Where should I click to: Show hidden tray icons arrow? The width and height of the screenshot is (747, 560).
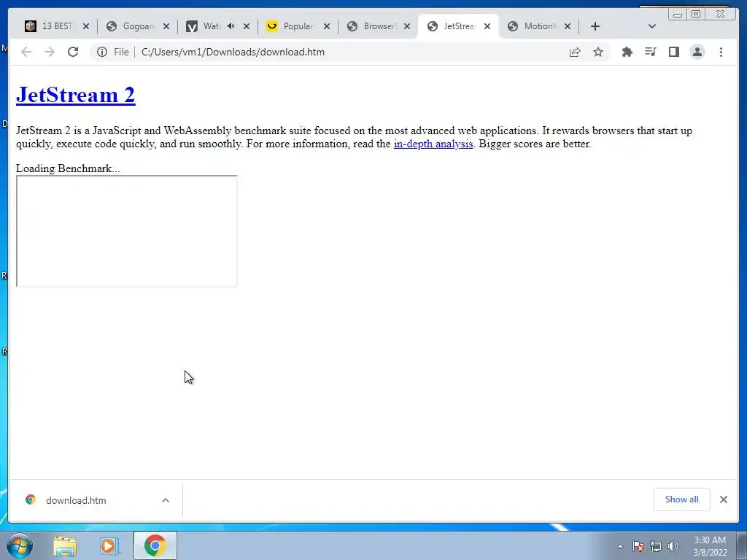point(620,546)
